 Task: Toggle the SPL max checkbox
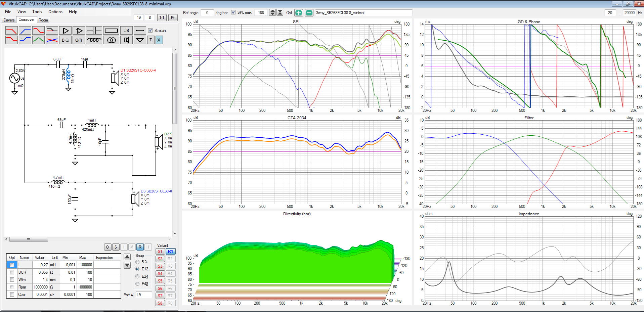pyautogui.click(x=233, y=12)
